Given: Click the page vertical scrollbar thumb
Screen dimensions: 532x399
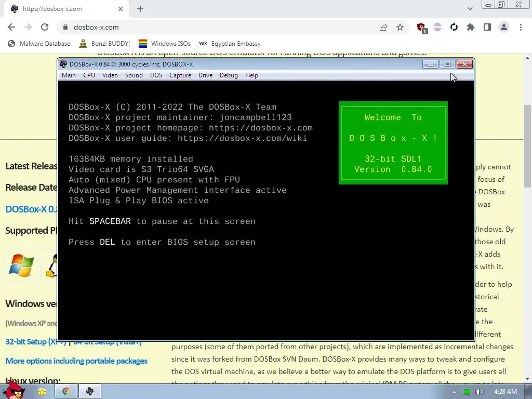Looking at the screenshot, I should (x=528, y=146).
